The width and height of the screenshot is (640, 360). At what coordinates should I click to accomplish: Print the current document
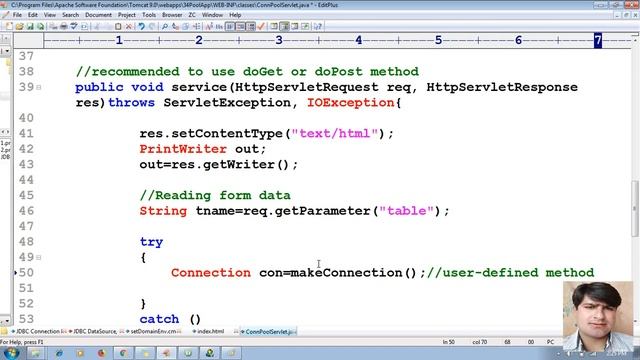[x=64, y=26]
